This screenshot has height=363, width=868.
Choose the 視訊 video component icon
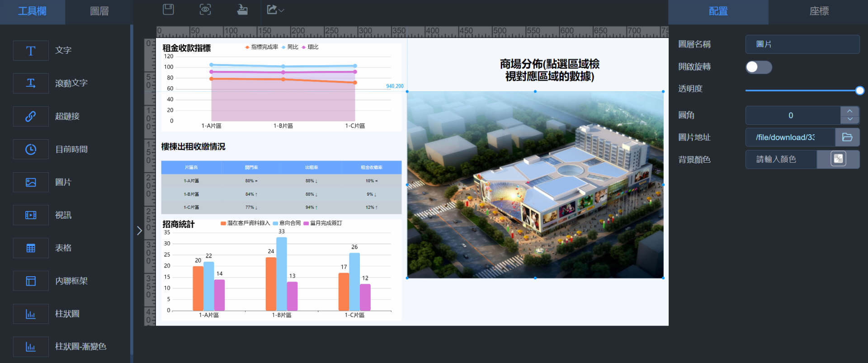[x=31, y=215]
